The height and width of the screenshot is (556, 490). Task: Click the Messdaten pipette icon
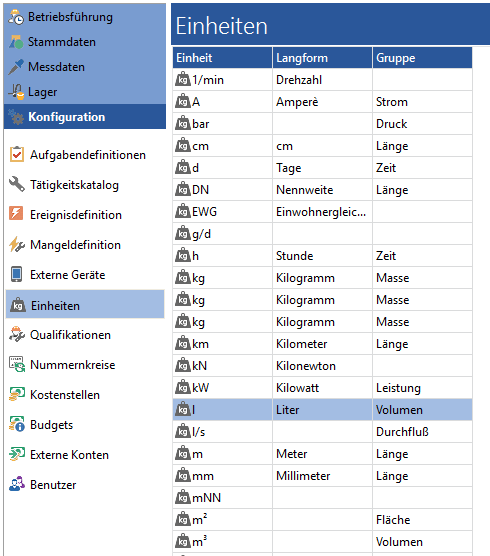16,67
